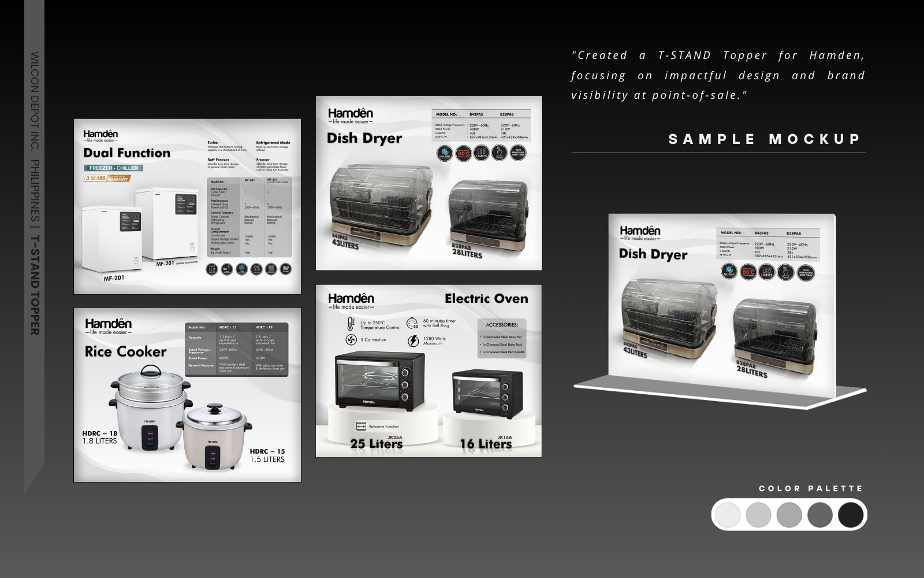
Task: Click the 43 liters dish dryer image on the left poster
Action: point(382,204)
